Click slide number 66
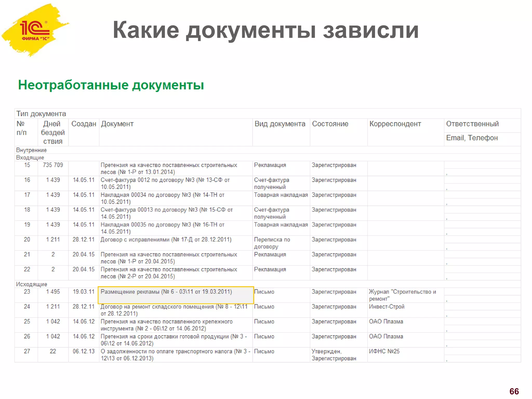 (514, 391)
